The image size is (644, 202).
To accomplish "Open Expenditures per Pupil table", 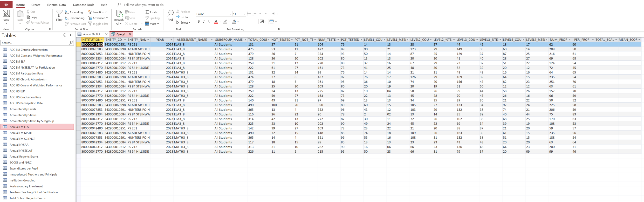I will [24, 169].
